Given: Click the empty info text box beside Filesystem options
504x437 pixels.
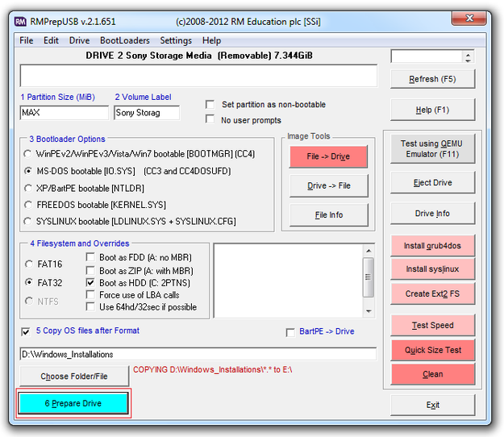Looking at the screenshot, I should (289, 281).
